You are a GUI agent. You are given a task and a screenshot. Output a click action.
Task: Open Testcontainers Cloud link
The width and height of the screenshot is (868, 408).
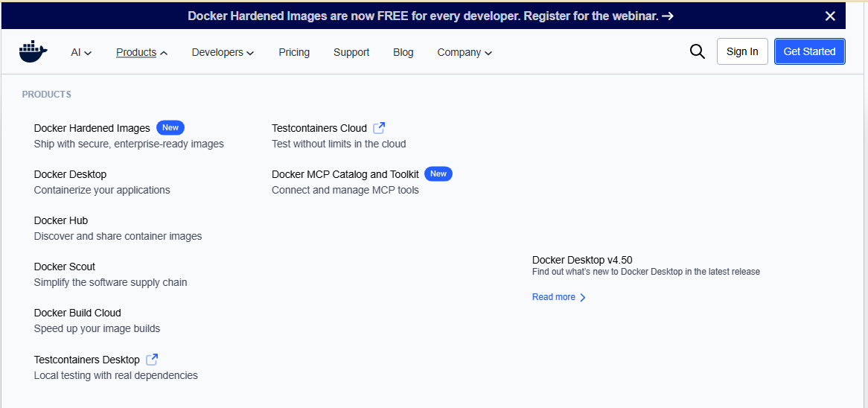319,129
